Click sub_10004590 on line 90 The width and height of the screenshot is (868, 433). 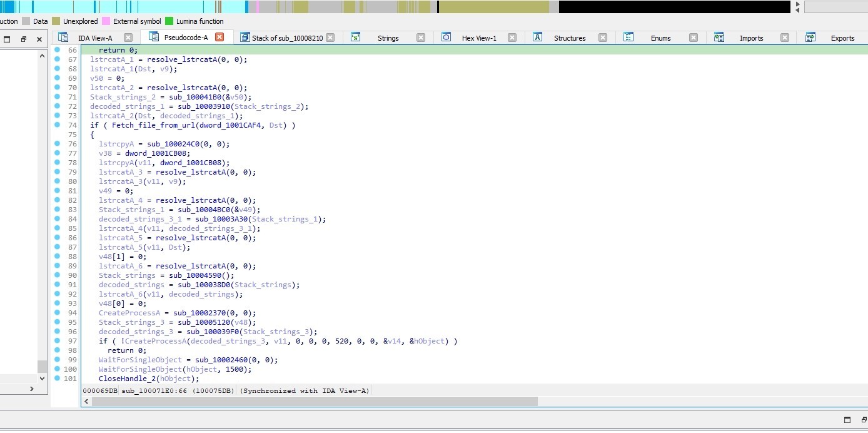[x=195, y=275]
